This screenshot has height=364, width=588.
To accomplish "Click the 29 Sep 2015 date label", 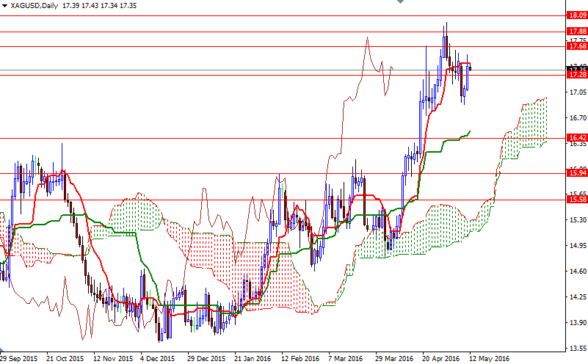I will coord(19,359).
